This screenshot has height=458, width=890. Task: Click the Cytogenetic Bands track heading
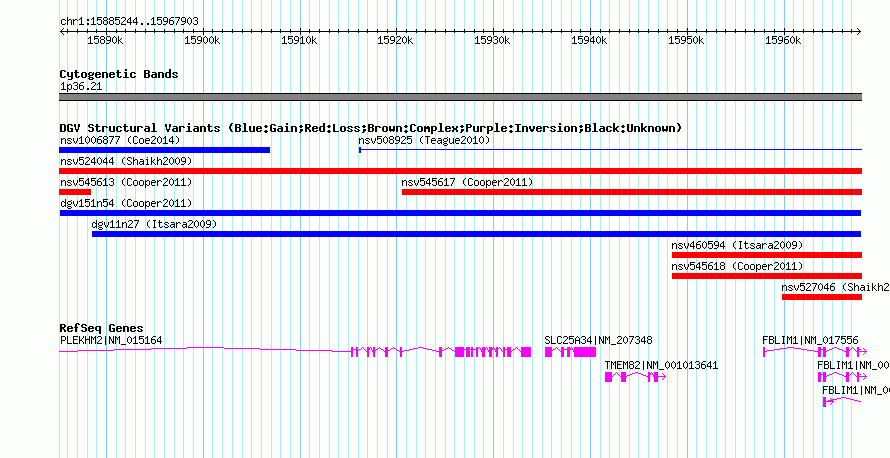coord(119,74)
